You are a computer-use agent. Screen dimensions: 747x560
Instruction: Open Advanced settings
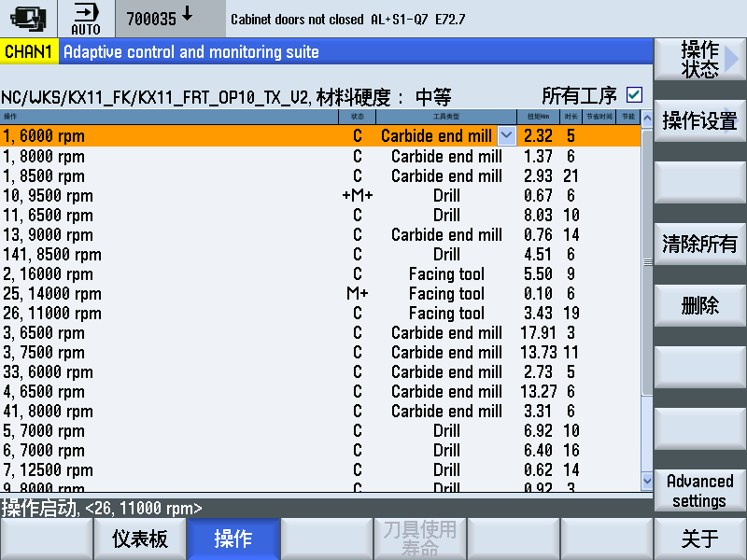[x=698, y=491]
